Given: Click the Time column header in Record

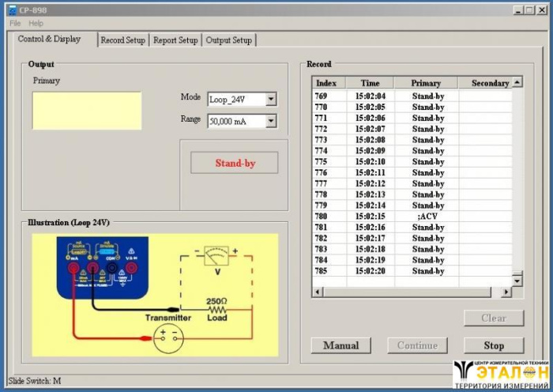Looking at the screenshot, I should coord(370,83).
